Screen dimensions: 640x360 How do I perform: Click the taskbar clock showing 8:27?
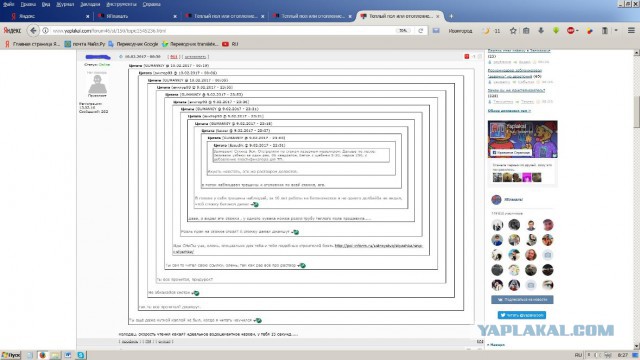[622, 355]
